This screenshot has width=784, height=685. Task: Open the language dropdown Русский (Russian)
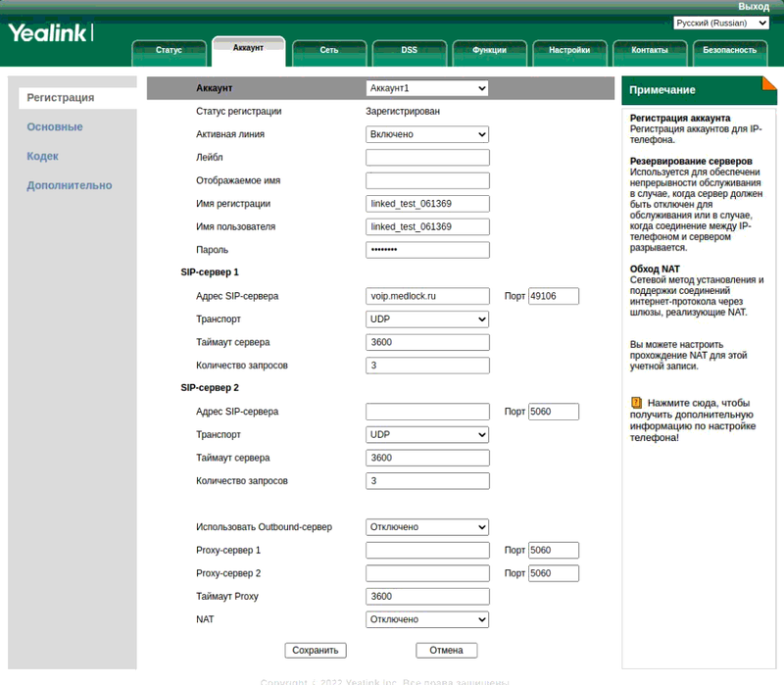click(x=721, y=23)
